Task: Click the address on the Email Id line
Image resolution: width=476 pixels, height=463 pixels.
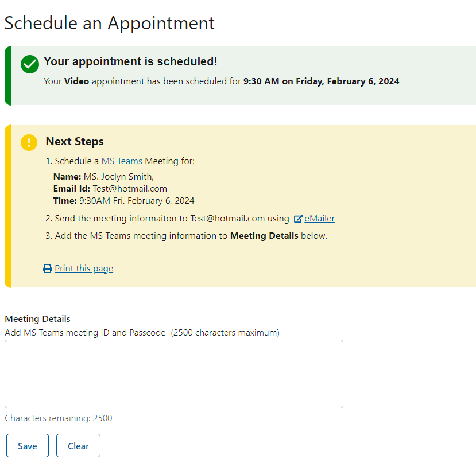Action: click(130, 189)
